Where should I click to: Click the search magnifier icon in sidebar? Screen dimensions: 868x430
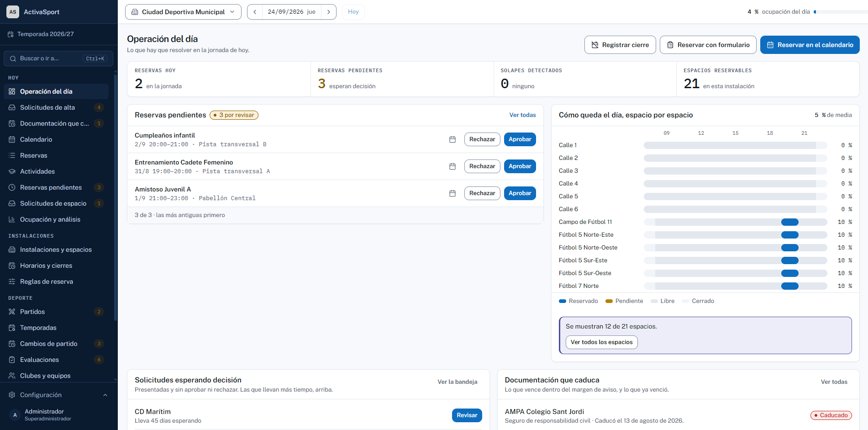[12, 58]
